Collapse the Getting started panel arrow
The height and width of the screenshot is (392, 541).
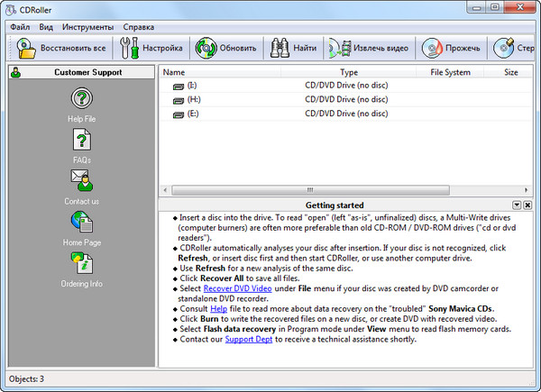click(x=517, y=205)
